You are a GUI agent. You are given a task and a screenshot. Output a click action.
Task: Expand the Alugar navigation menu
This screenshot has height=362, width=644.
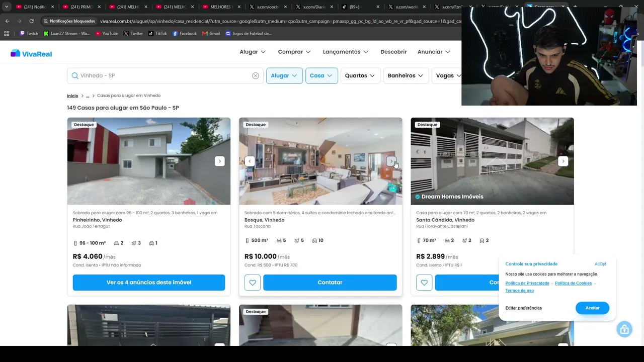click(x=253, y=52)
